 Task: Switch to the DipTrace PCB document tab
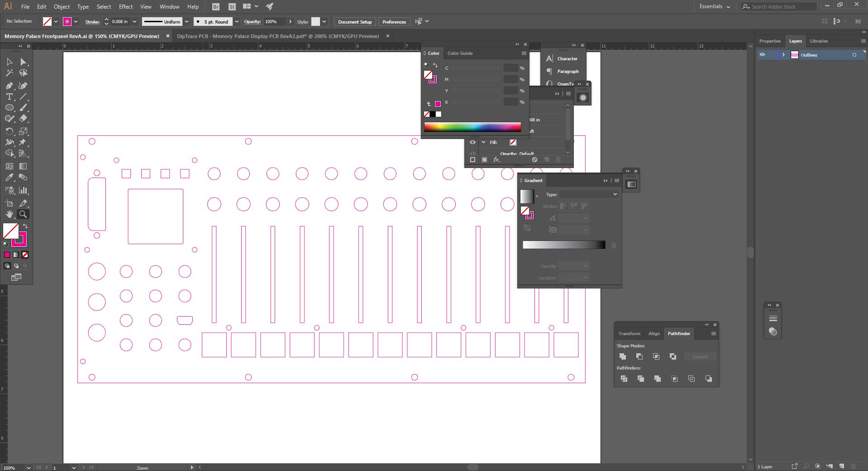278,36
